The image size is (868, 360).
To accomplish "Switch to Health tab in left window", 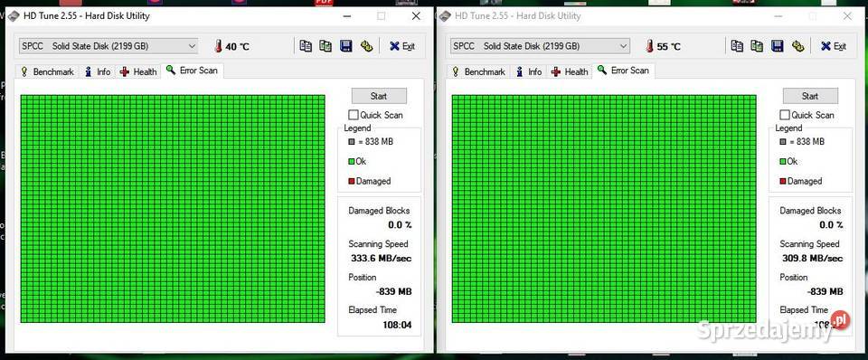I will pyautogui.click(x=138, y=71).
